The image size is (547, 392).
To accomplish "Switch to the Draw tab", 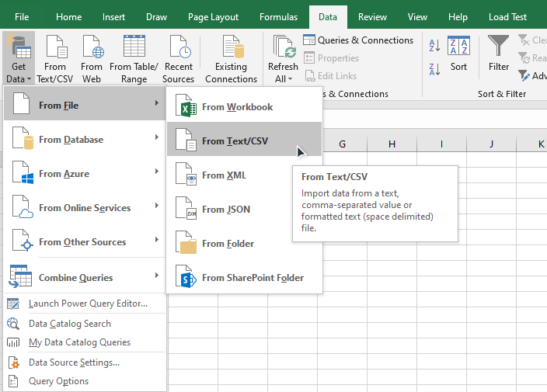I will 156,17.
